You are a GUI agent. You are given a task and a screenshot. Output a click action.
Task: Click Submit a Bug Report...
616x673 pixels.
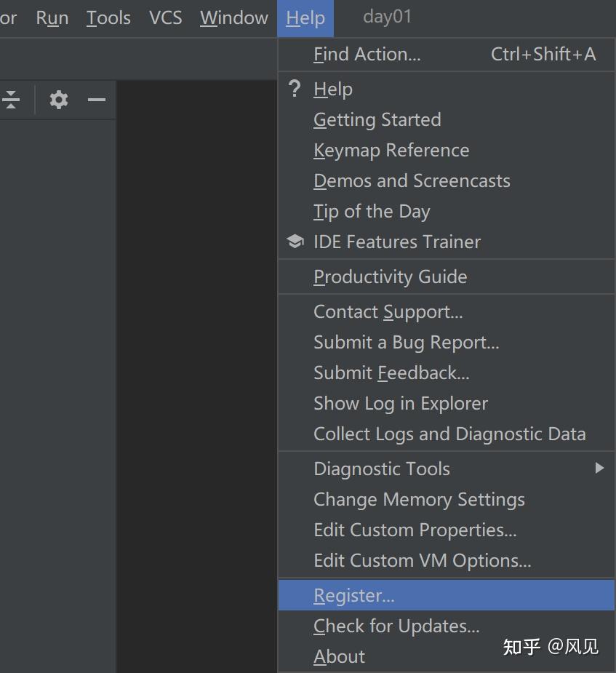coord(406,342)
